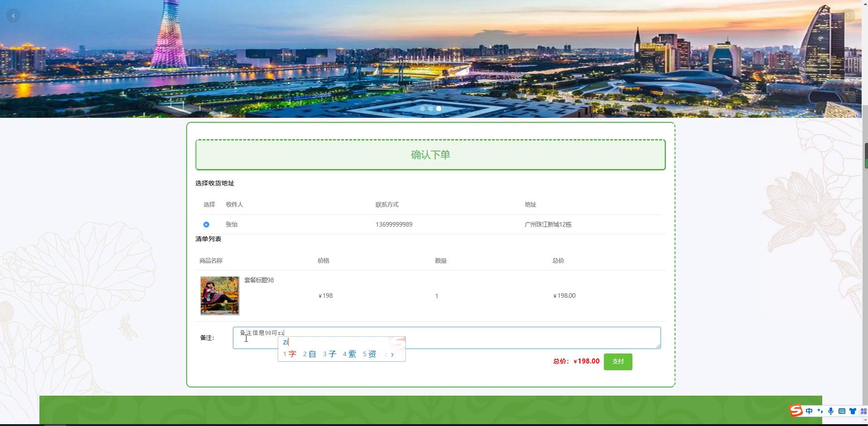Click the 确认下单 header banner

(x=430, y=155)
